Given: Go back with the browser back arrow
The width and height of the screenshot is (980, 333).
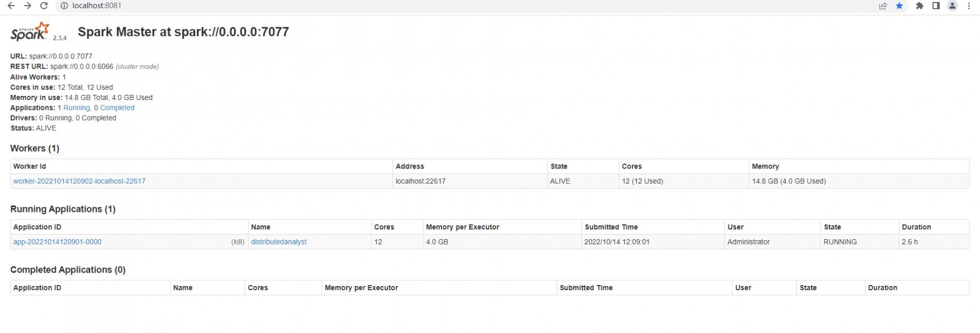Looking at the screenshot, I should pyautogui.click(x=11, y=6).
